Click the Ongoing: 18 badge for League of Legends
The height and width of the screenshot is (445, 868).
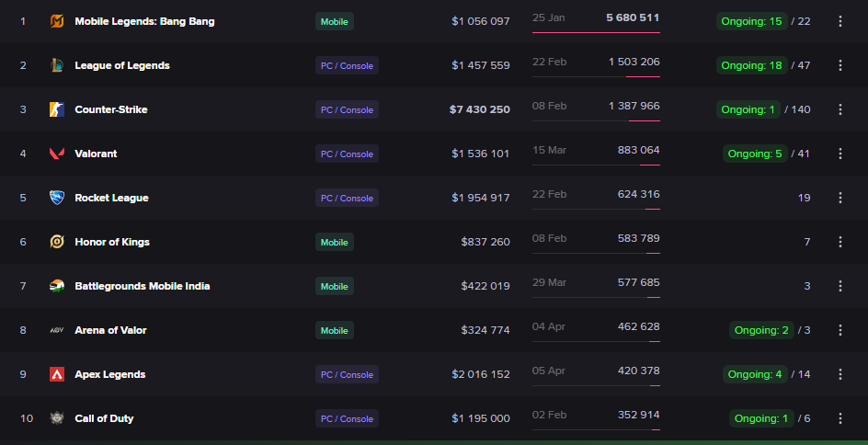(752, 65)
